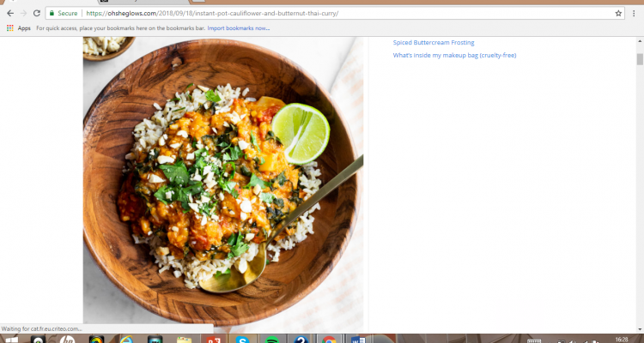
Task: Open What's inside my makeup bag link
Action: tap(454, 55)
